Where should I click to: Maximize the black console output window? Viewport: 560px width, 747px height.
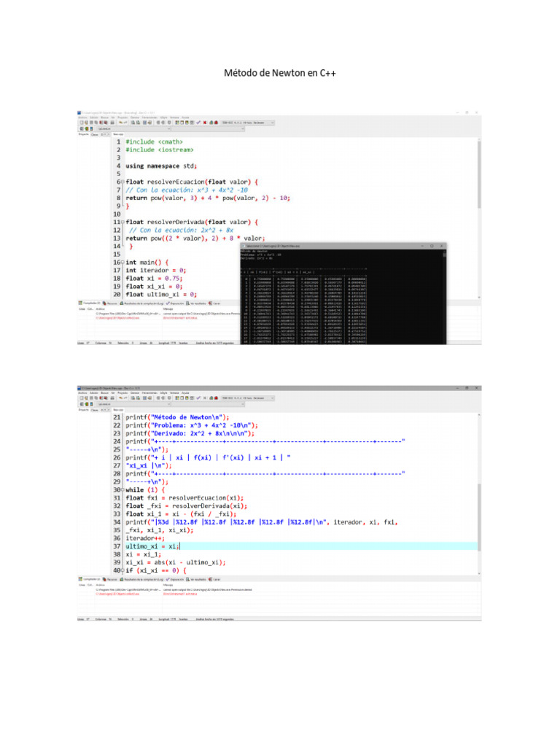432,246
